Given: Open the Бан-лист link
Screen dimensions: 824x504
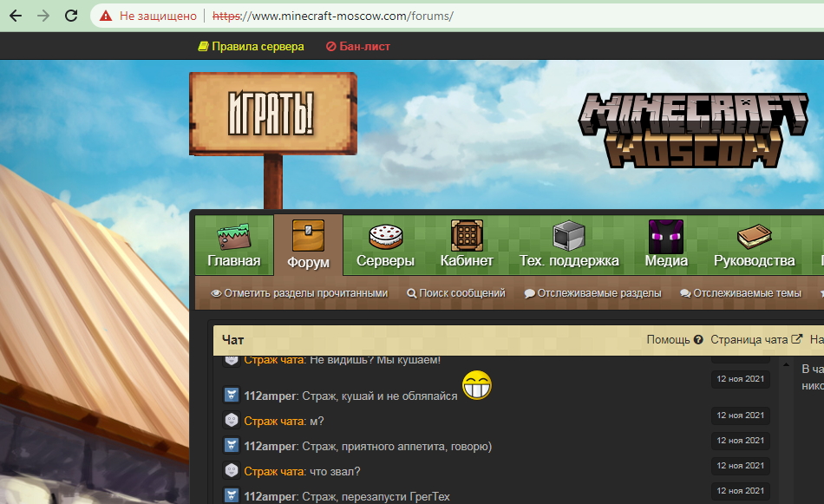Looking at the screenshot, I should (358, 46).
